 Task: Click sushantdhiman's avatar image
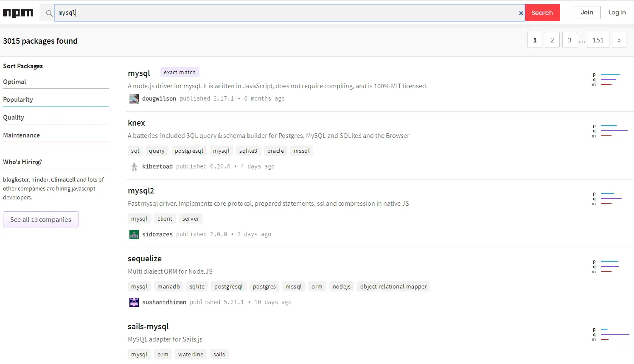click(x=134, y=302)
